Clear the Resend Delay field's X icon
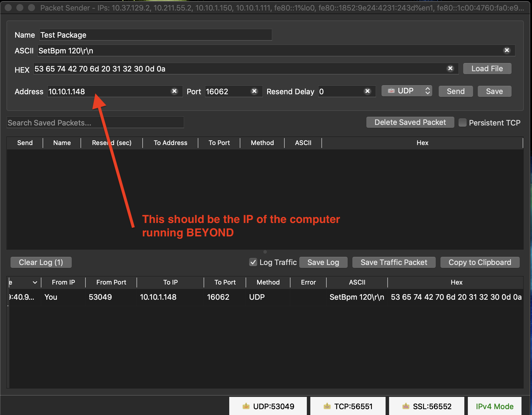532x415 pixels. tap(367, 91)
